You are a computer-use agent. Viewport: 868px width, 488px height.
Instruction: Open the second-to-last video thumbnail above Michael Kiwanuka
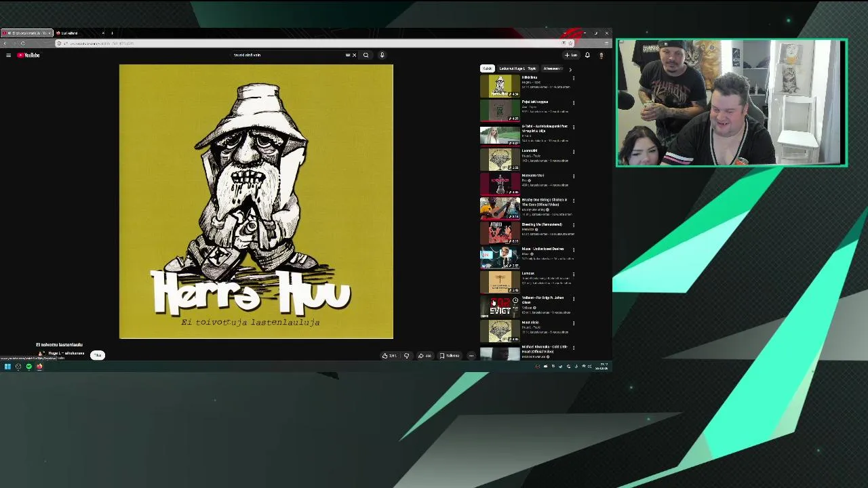500,330
